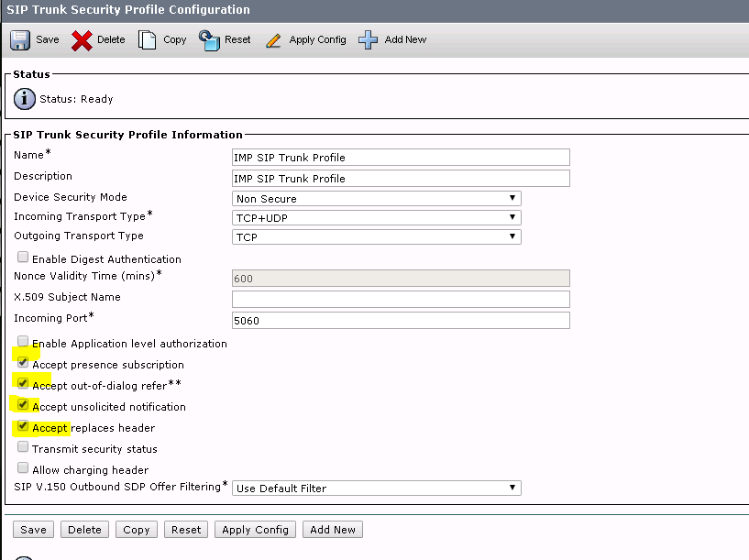Click the X.509 Subject Name field
Screen dimensions: 749x560
[401, 300]
